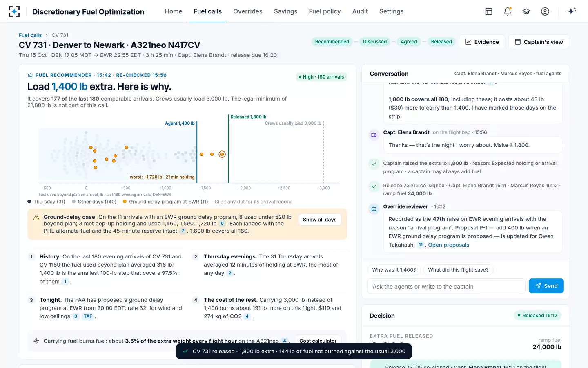Viewport: 588px width, 368px height.
Task: Toggle the Other days (140) legend filter
Action: click(94, 202)
